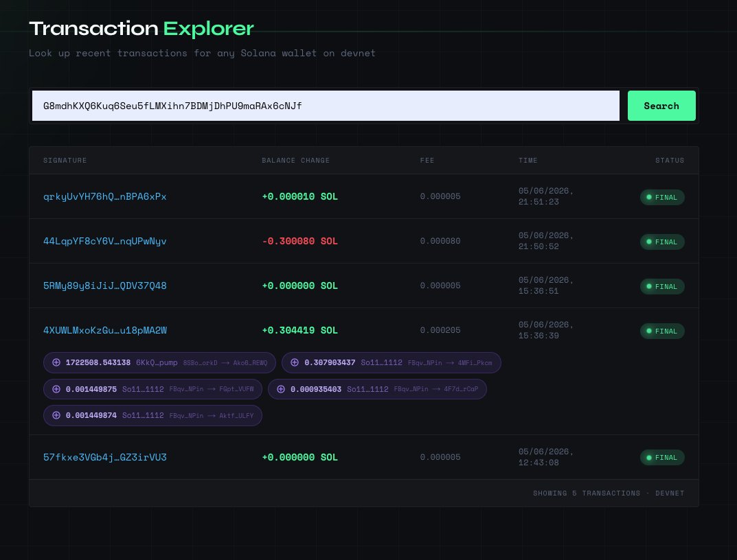Open transaction qrkyUvYH76hQ…nBPA6xPx

[x=105, y=196]
